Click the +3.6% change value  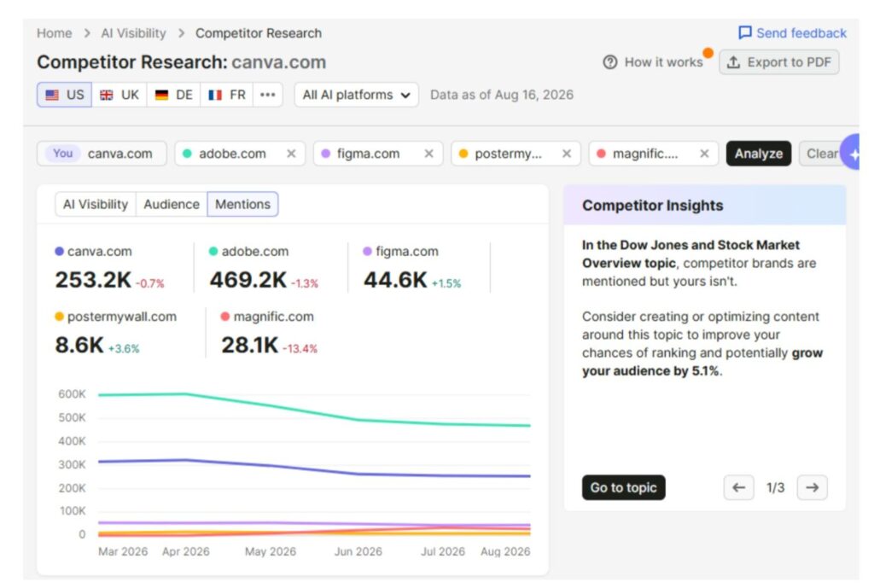[x=124, y=349]
